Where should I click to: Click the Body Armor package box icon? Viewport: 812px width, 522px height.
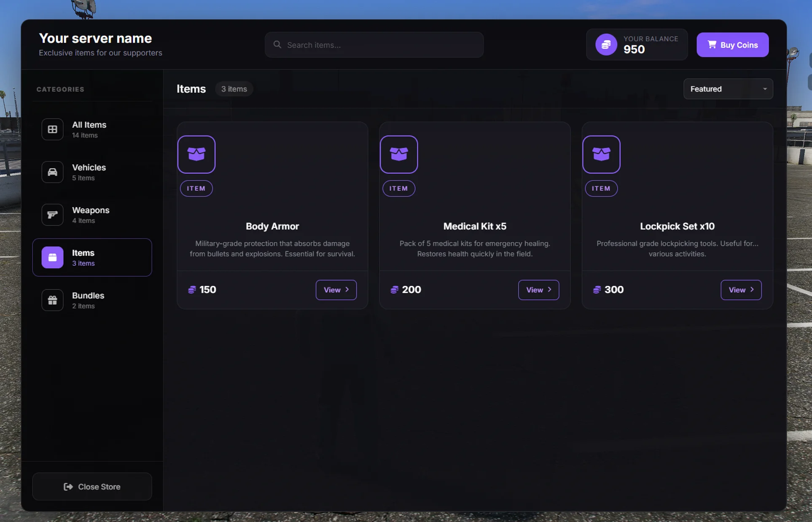tap(196, 154)
